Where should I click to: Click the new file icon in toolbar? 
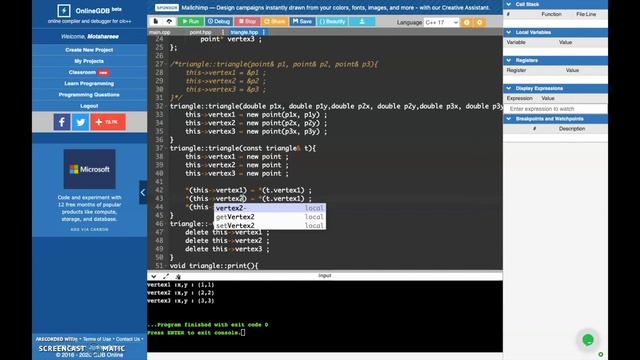(156, 21)
